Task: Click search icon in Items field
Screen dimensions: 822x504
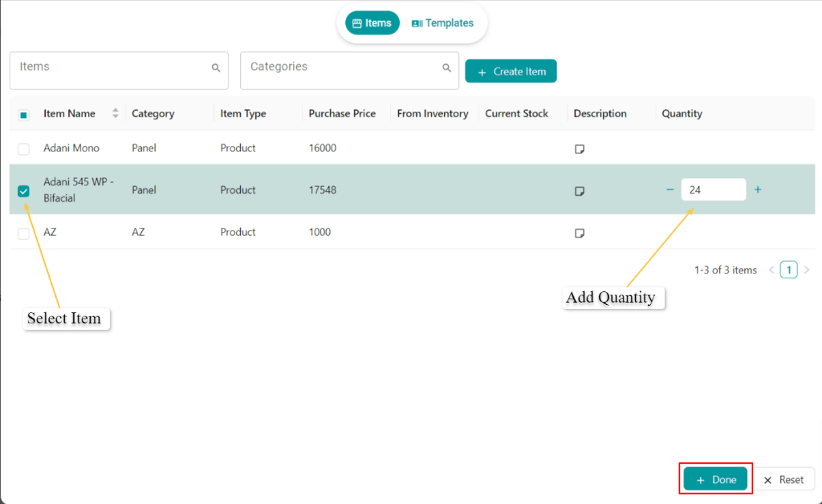Action: coord(216,68)
